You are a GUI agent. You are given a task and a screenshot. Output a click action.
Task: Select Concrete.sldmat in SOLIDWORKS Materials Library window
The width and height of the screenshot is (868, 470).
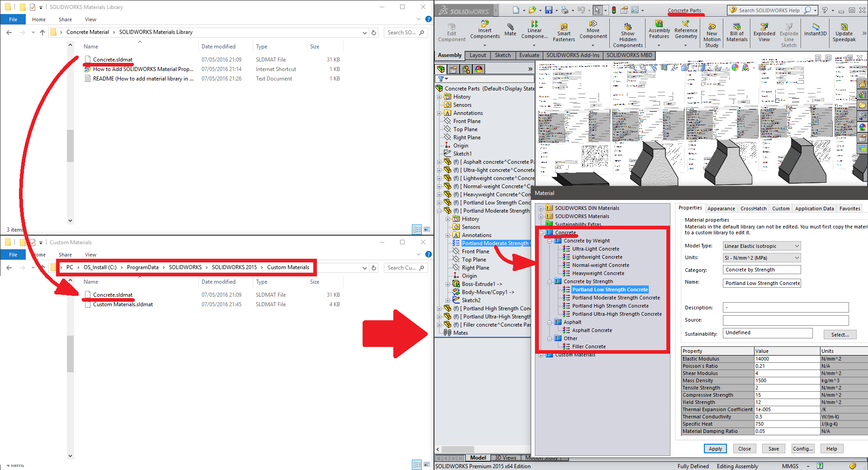coord(113,60)
